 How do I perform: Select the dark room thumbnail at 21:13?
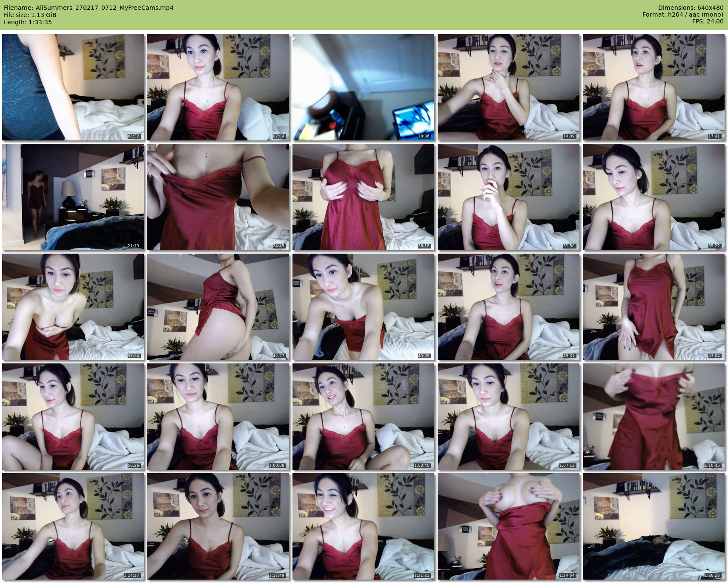[x=73, y=197]
